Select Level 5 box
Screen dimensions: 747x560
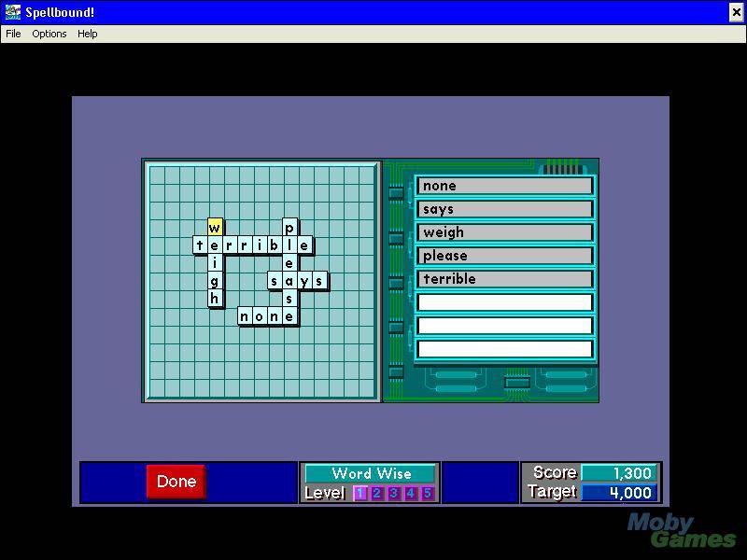(428, 493)
